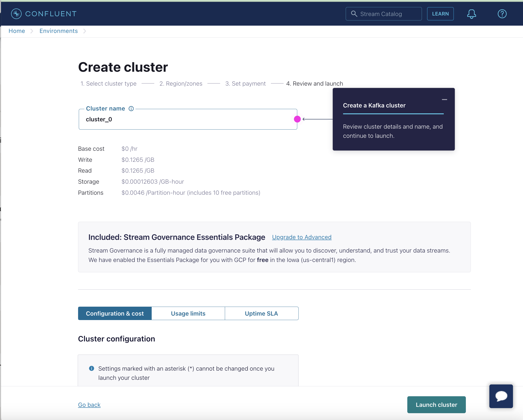Open the Upgrade to Advanced link
The image size is (523, 420).
[x=301, y=237]
